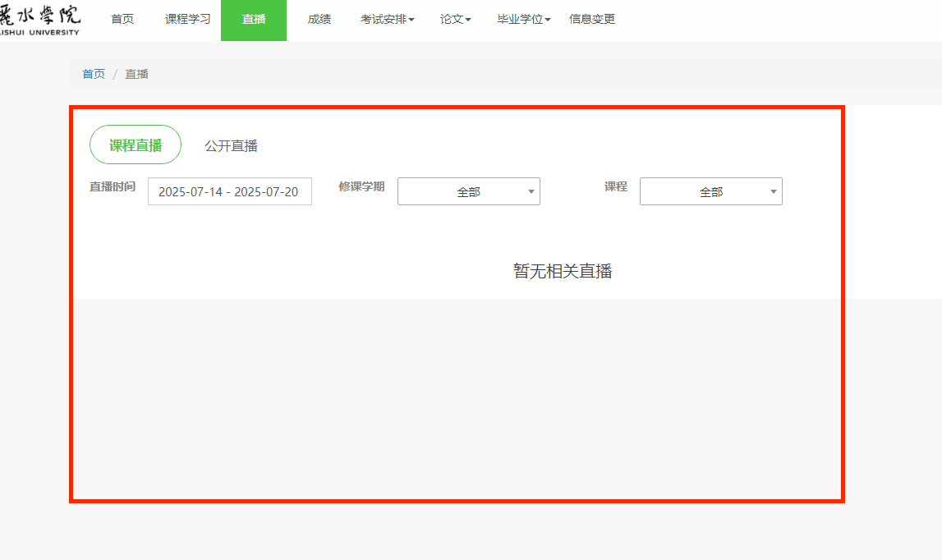Screen dimensions: 942x560
Task: Open the 课程学习 navigation item
Action: point(188,20)
